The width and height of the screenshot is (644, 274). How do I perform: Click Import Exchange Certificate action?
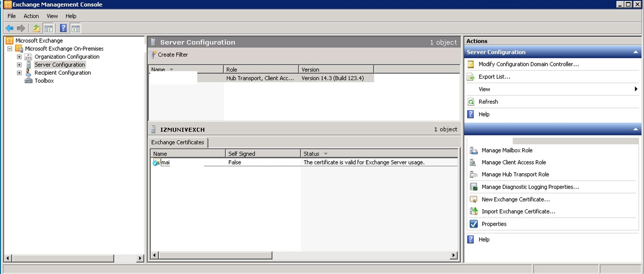coord(518,211)
